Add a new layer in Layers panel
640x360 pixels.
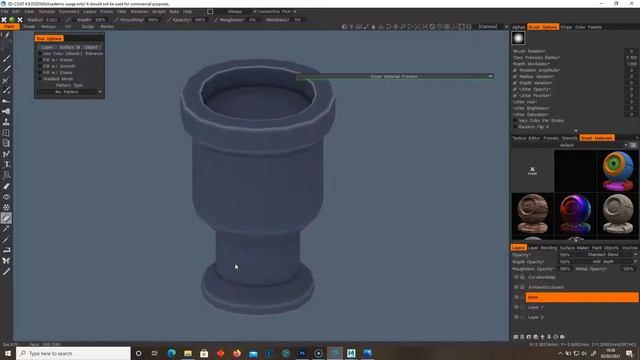point(516,337)
